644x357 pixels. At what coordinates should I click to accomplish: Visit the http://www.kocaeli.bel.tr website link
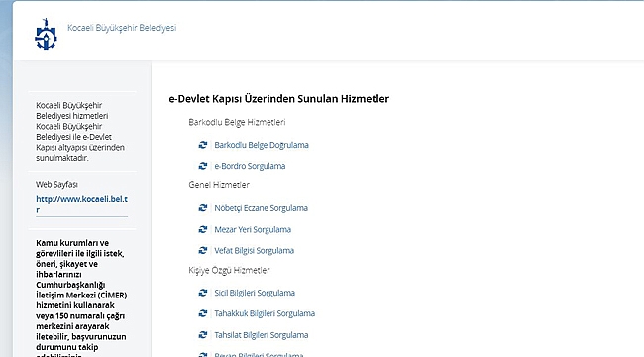(81, 204)
